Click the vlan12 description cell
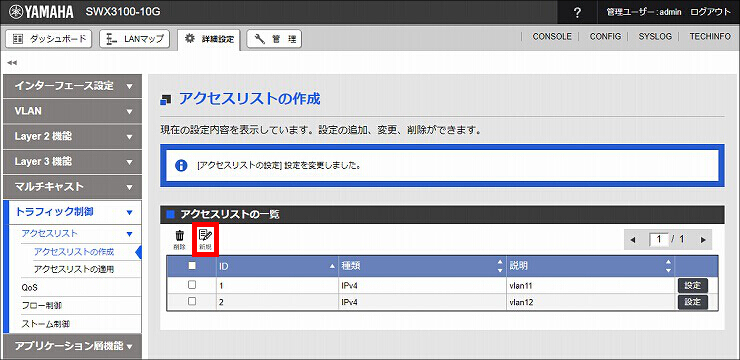This screenshot has height=360, width=740. click(x=590, y=302)
